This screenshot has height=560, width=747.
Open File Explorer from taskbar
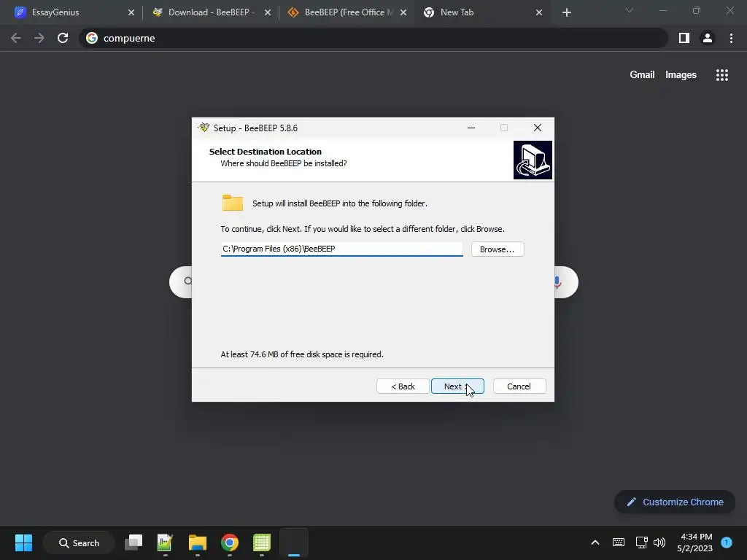click(x=197, y=542)
